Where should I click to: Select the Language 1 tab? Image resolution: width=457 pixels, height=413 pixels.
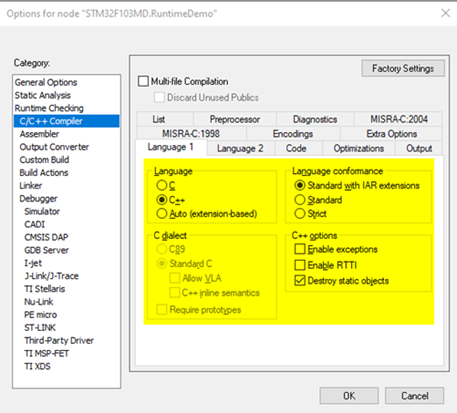pyautogui.click(x=171, y=147)
